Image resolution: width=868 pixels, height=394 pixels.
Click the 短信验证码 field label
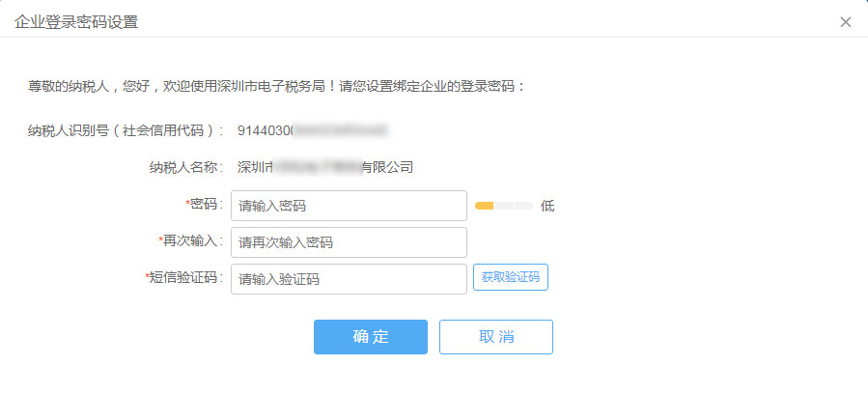pyautogui.click(x=183, y=277)
